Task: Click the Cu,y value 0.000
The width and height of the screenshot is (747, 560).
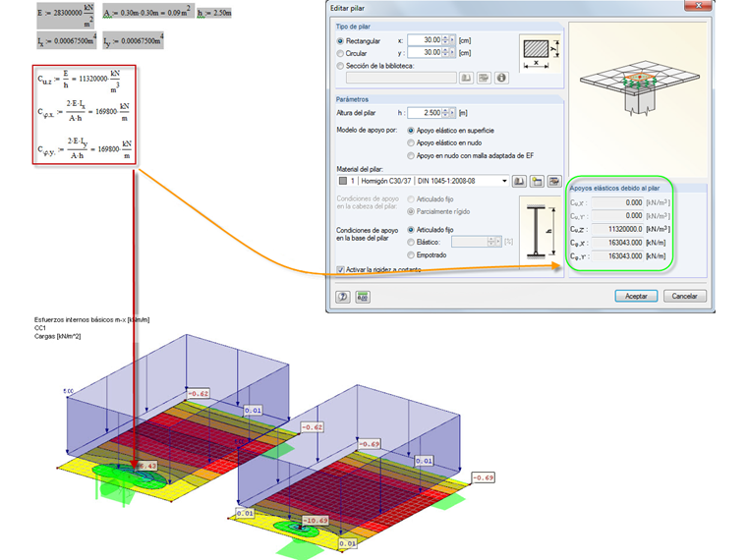Action: point(618,216)
